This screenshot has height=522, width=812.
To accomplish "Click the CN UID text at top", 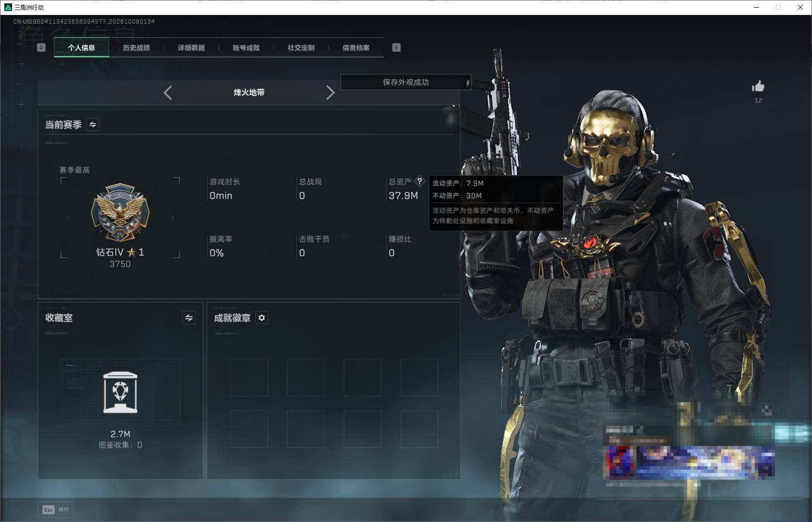I will pos(84,21).
